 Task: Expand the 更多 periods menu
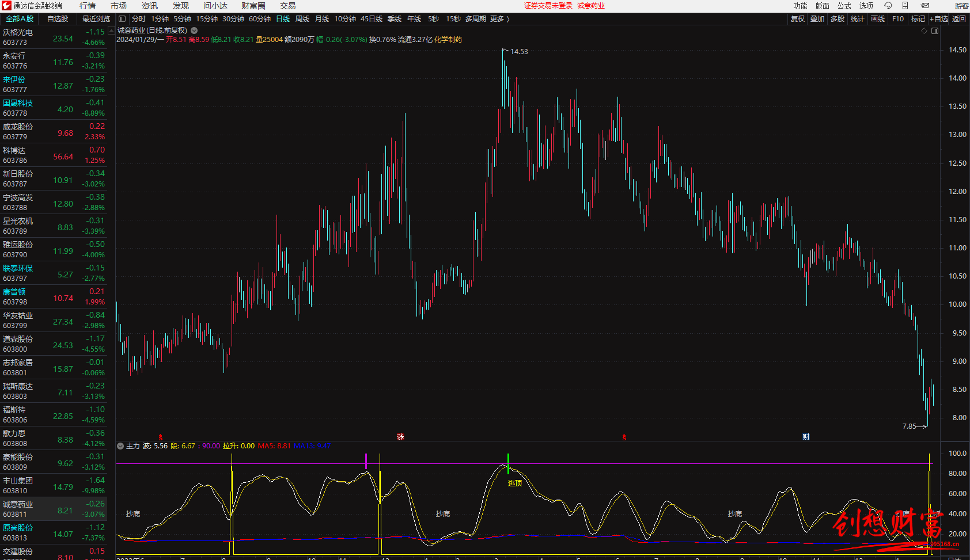(x=499, y=19)
